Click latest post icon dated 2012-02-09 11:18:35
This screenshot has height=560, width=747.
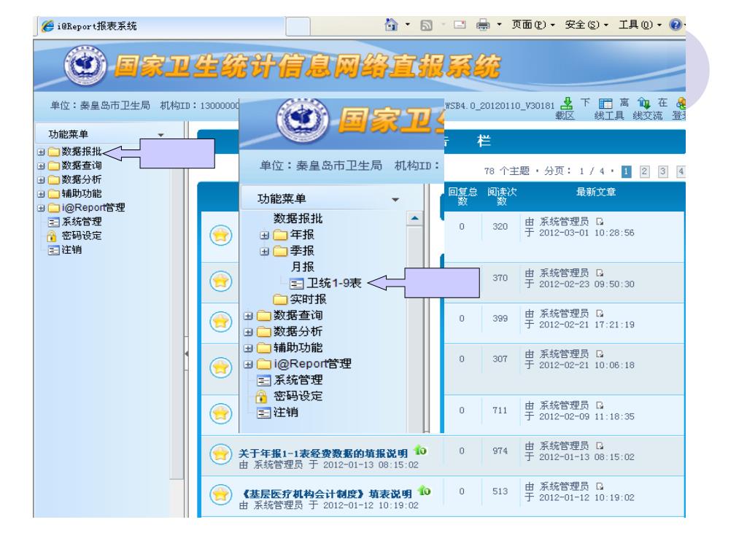(600, 405)
